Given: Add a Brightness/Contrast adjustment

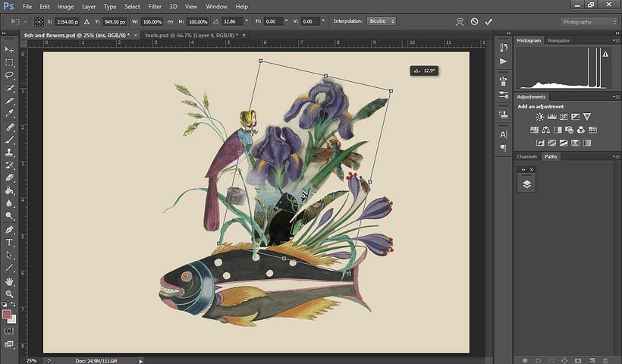Looking at the screenshot, I should [540, 117].
